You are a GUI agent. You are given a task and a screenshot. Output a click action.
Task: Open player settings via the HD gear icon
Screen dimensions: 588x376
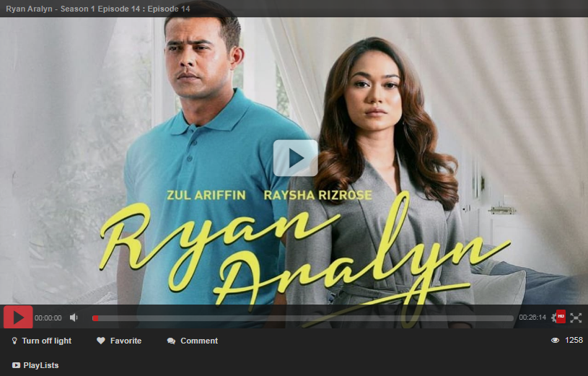(558, 317)
